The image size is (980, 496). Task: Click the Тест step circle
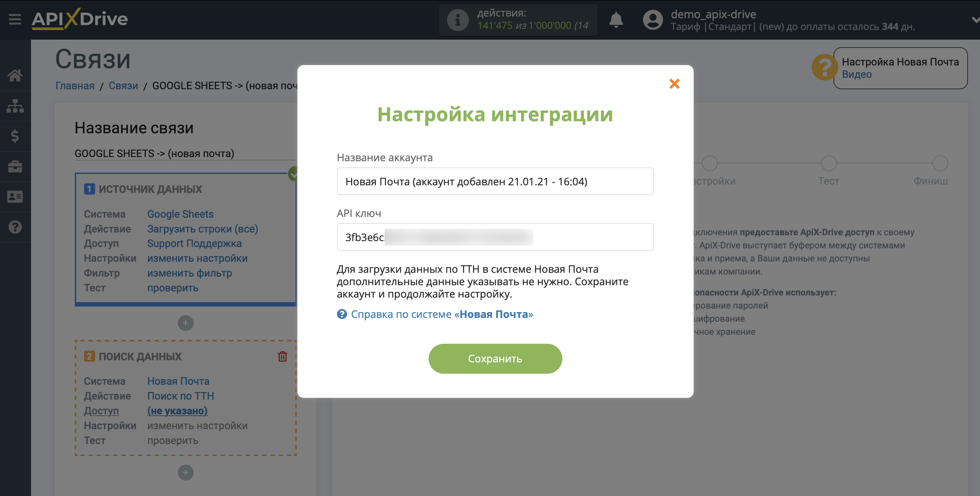829,164
